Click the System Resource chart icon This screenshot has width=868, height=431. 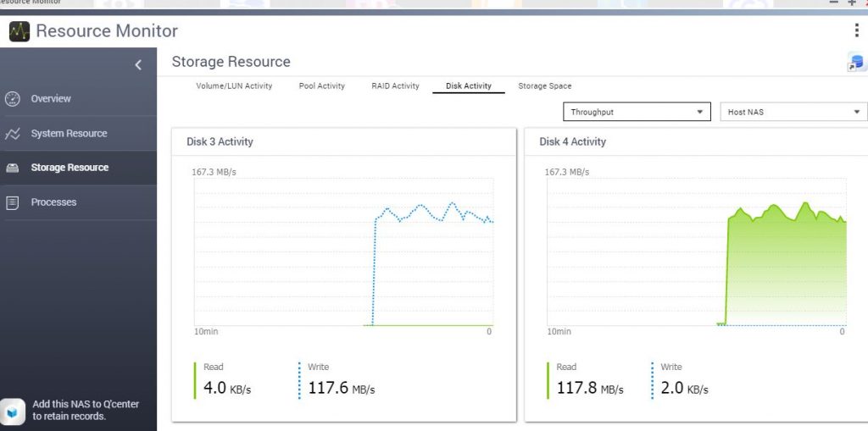13,134
